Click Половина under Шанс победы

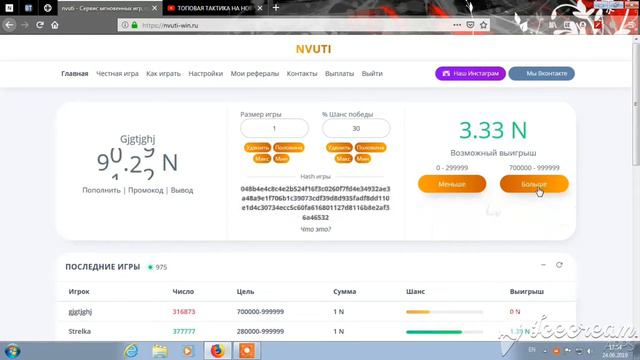[x=370, y=147]
